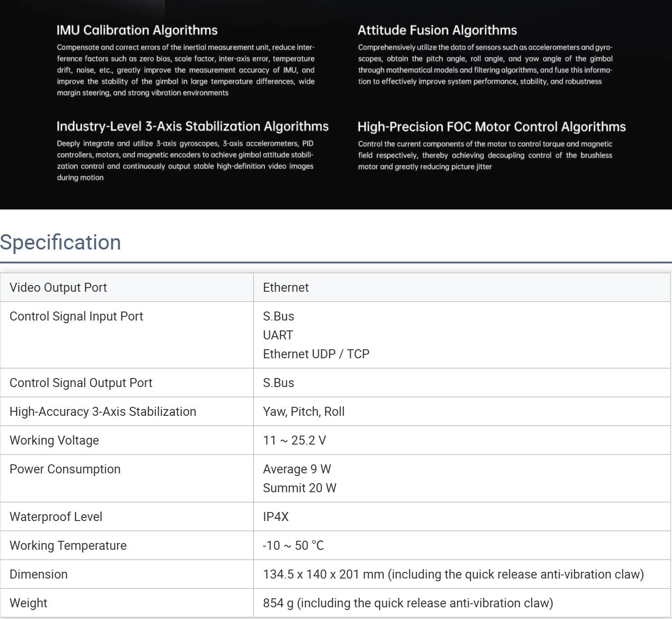
Task: Click the Control Signal Input Port label
Action: coord(76,316)
